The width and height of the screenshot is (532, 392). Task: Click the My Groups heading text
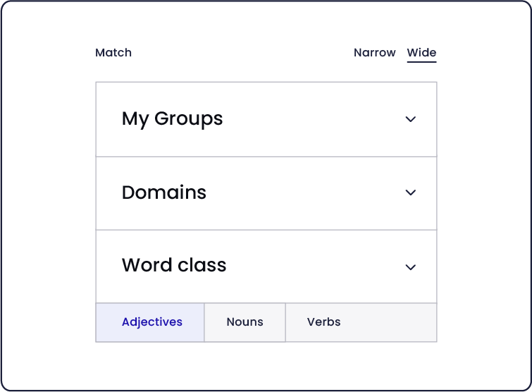tap(173, 119)
